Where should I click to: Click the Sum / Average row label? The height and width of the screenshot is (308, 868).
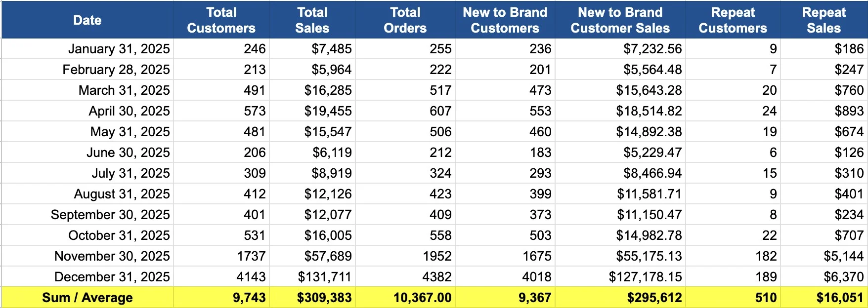(x=87, y=298)
